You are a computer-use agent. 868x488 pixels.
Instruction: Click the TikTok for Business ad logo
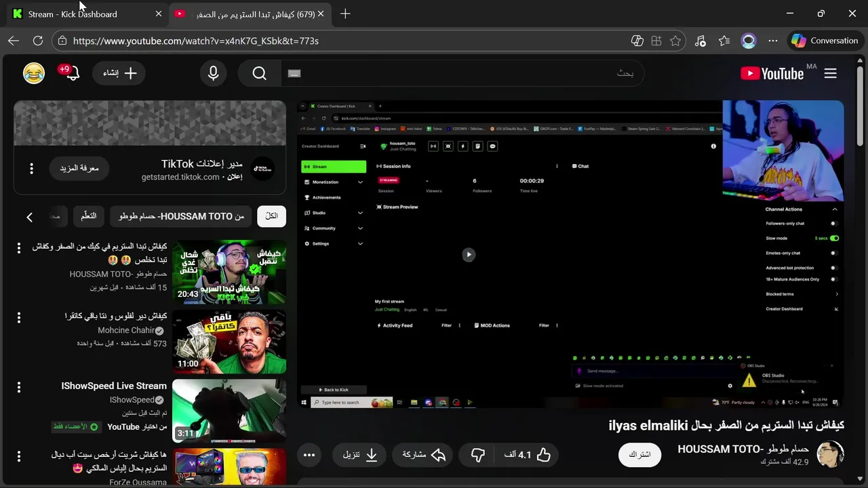tap(263, 169)
